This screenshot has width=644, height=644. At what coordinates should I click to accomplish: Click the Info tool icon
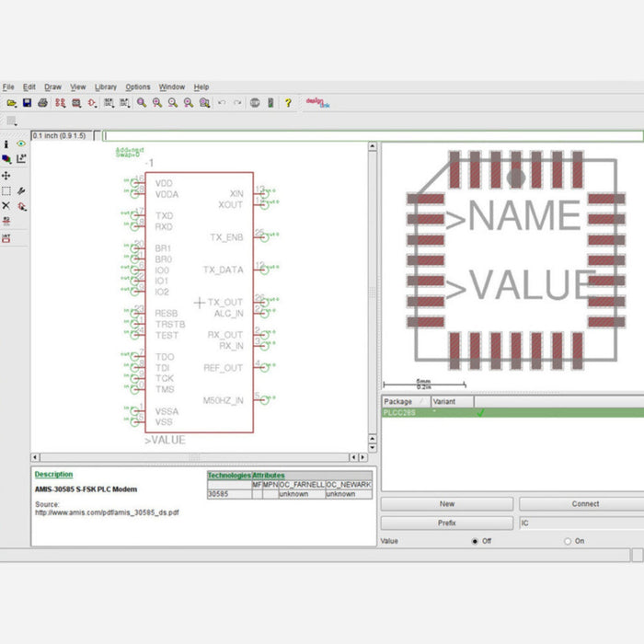[x=6, y=144]
